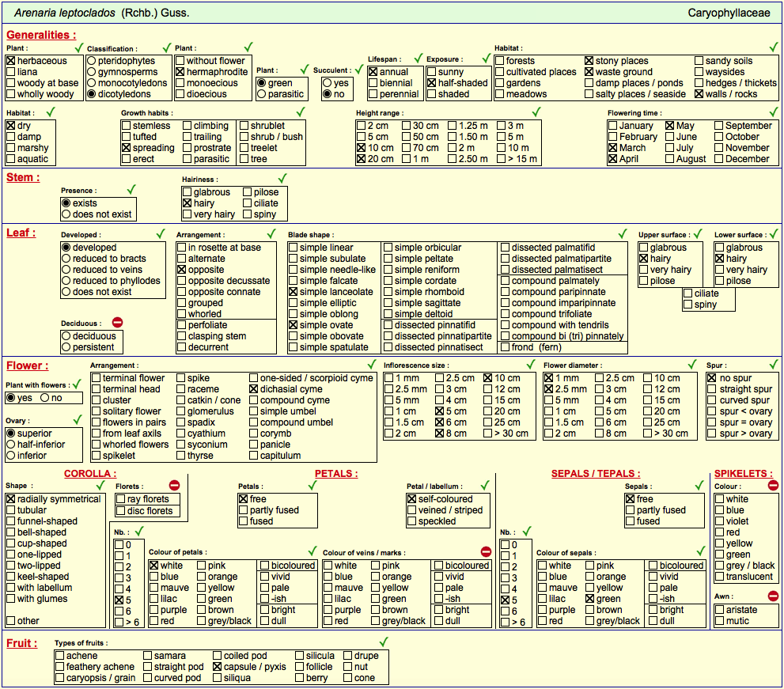Select the monocotyledons radio button
784x689 pixels.
tap(92, 83)
